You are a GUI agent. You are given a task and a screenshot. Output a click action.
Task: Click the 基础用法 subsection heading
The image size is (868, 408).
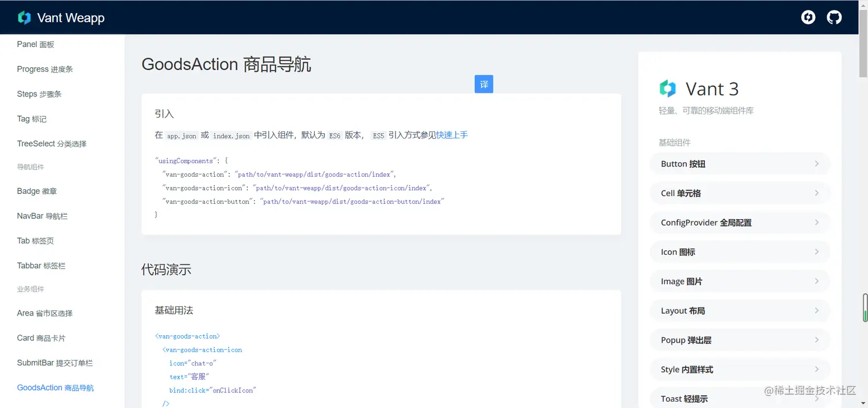pos(174,310)
